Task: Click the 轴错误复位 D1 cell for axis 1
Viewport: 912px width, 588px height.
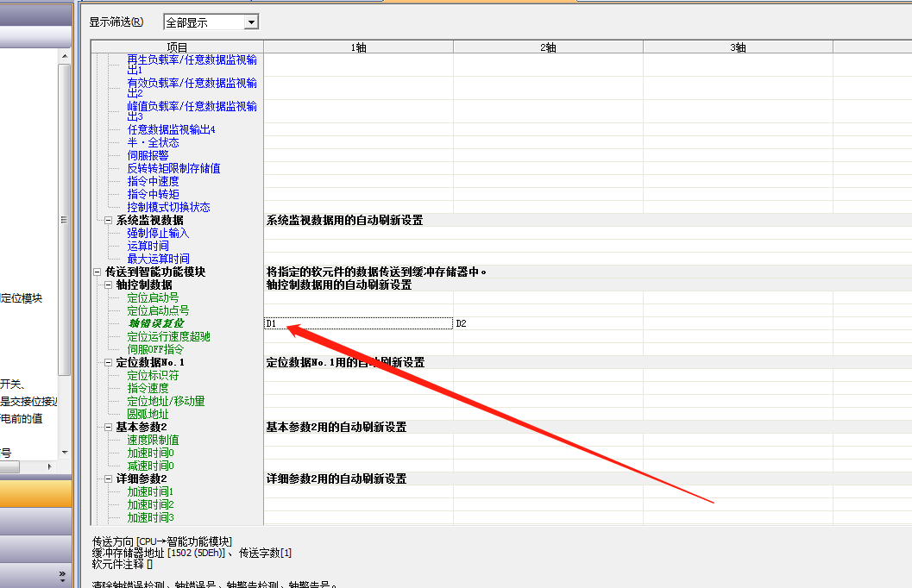Action: pos(358,323)
